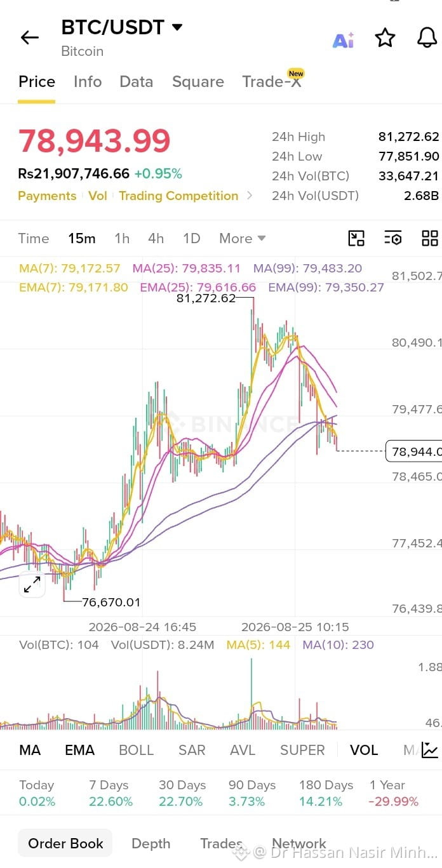The width and height of the screenshot is (442, 868).
Task: Select the 1D chart interval
Action: tap(192, 238)
